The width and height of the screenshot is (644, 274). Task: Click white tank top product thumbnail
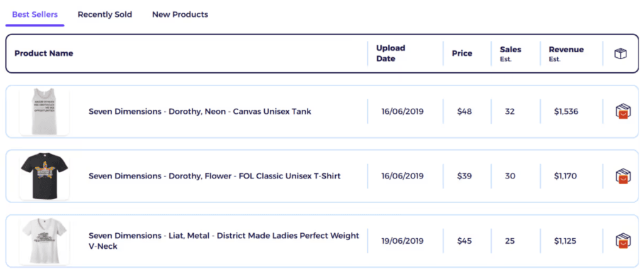click(x=44, y=111)
